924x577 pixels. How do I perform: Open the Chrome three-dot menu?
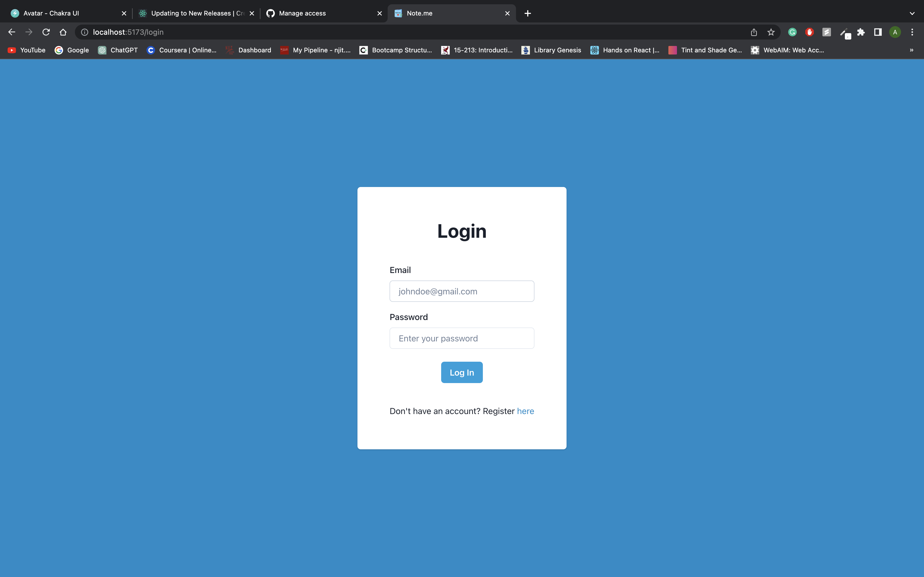[x=912, y=32]
